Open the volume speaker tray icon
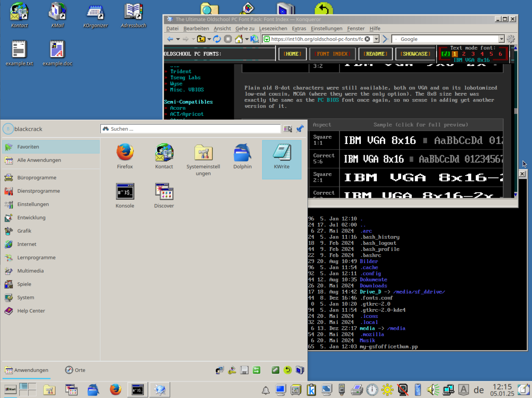Image resolution: width=532 pixels, height=398 pixels. coord(433,390)
